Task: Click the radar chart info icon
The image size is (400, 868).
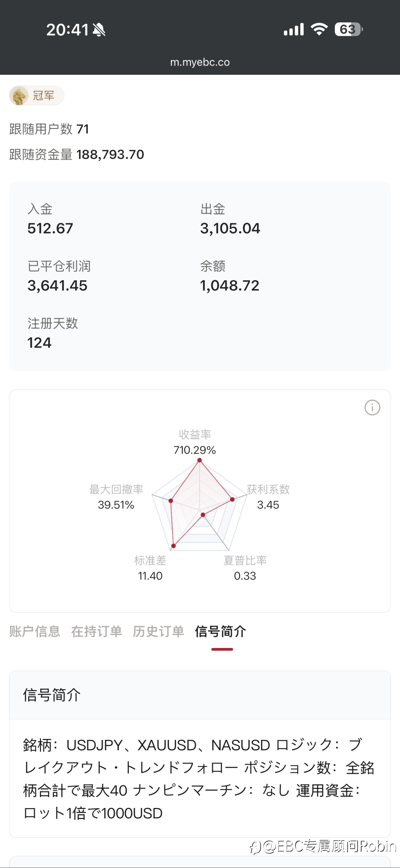Action: (x=372, y=408)
